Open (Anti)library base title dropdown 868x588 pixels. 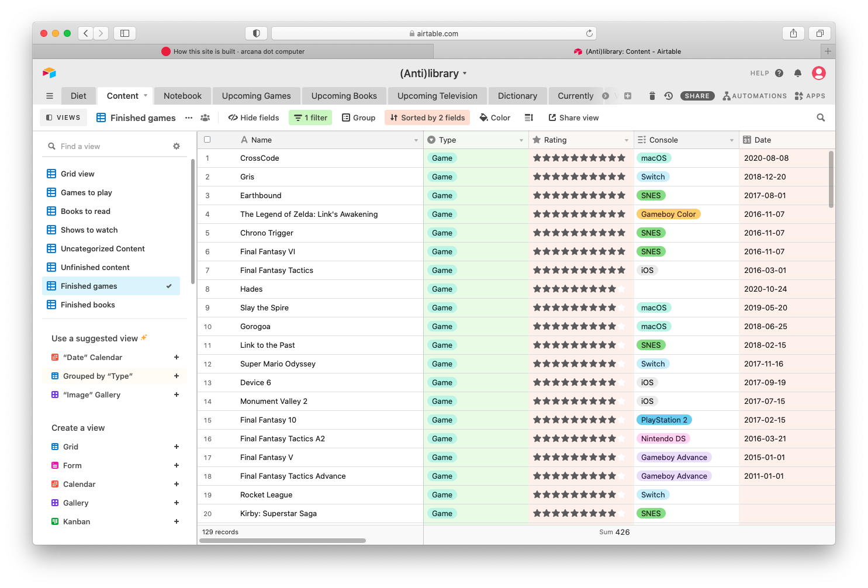[x=465, y=74]
